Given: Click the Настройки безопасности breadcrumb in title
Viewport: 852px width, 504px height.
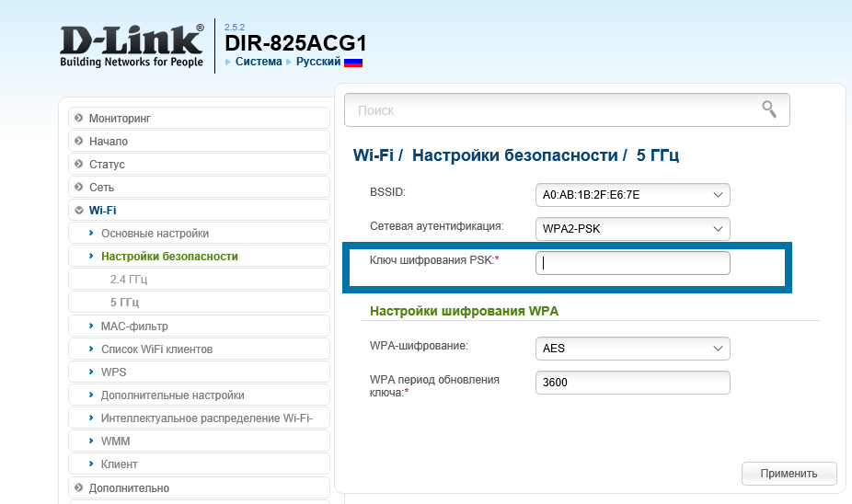Looking at the screenshot, I should point(514,155).
